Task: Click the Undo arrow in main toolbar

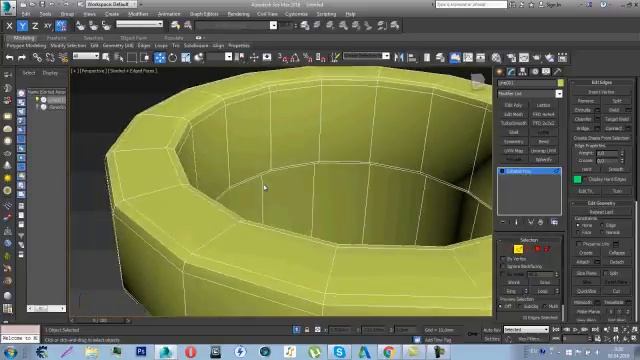Action: [x=9, y=58]
